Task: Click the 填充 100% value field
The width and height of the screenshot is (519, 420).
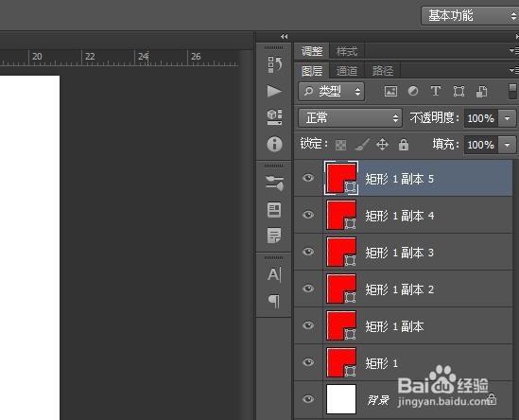Action: [x=481, y=145]
